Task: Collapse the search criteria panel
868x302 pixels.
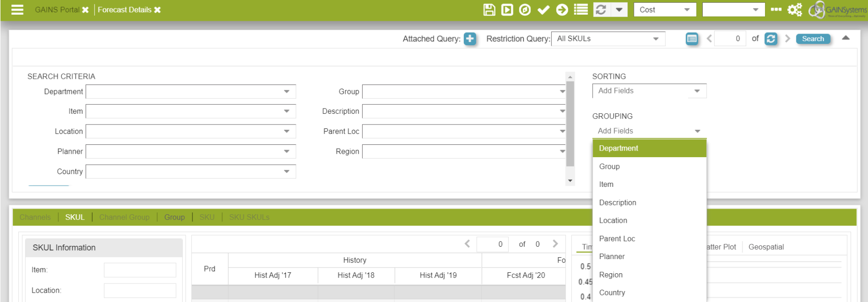Action: [846, 38]
